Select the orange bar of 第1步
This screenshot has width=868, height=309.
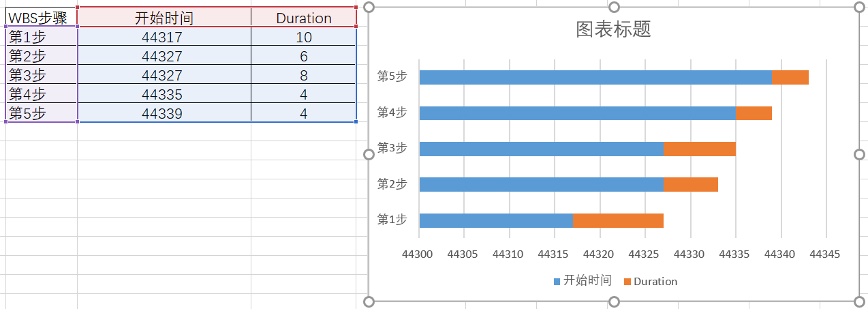coord(619,220)
